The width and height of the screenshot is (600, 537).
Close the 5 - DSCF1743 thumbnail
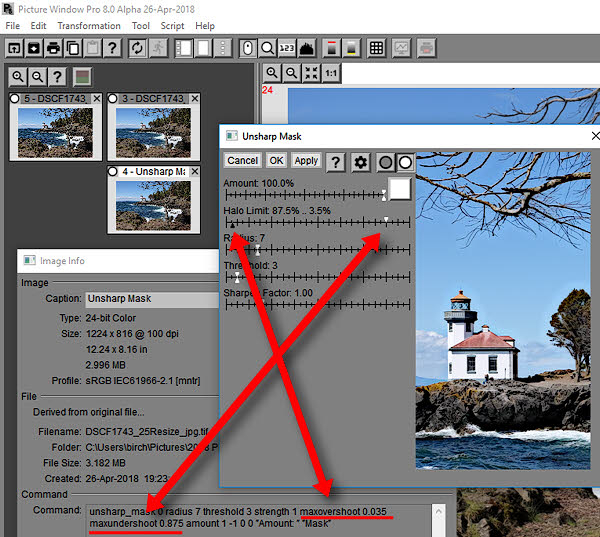[x=97, y=99]
